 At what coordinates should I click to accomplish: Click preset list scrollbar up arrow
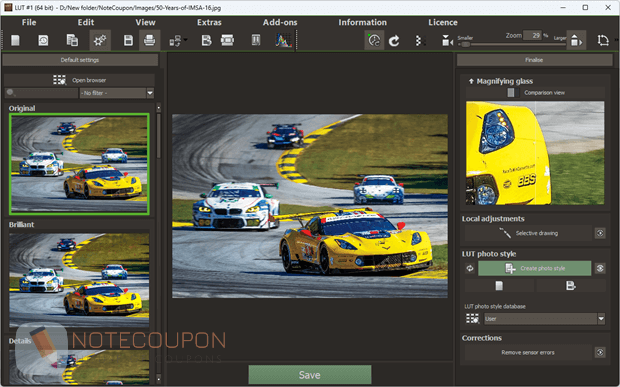159,108
